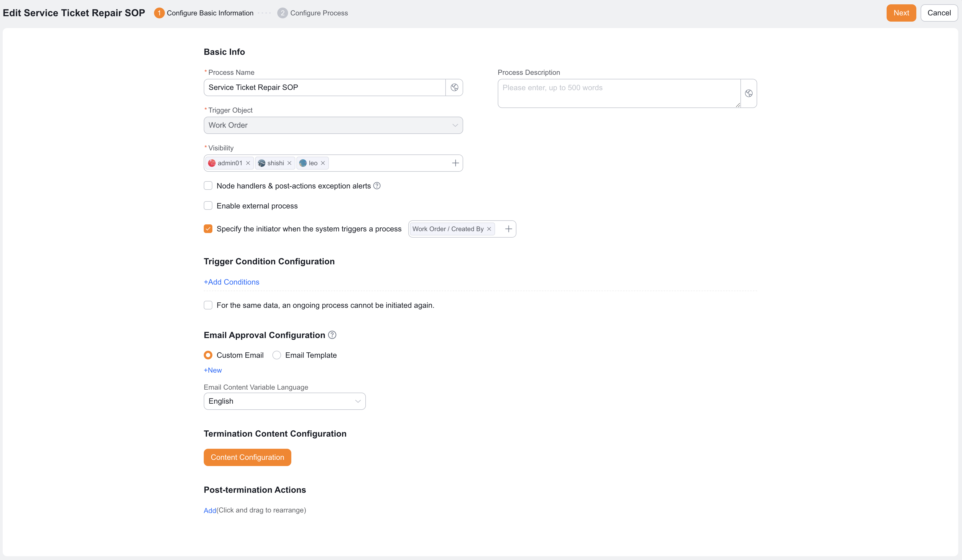962x560 pixels.
Task: Select Email Template radio option
Action: [277, 355]
